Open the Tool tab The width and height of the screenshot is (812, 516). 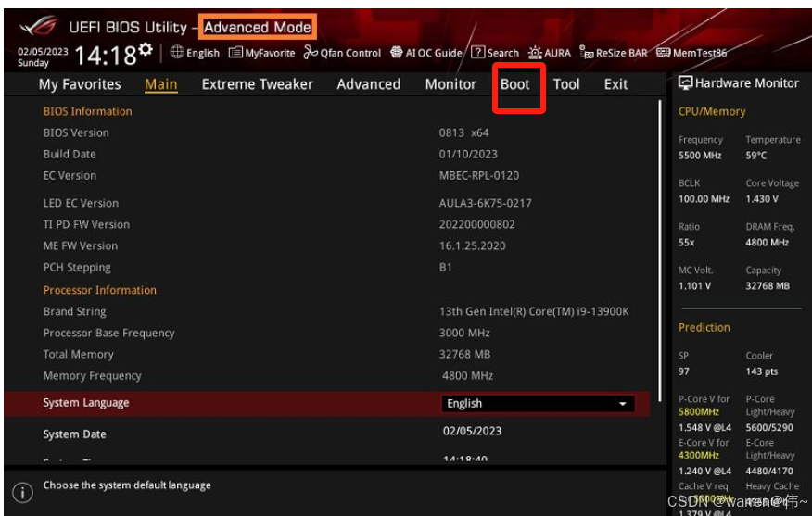click(566, 84)
